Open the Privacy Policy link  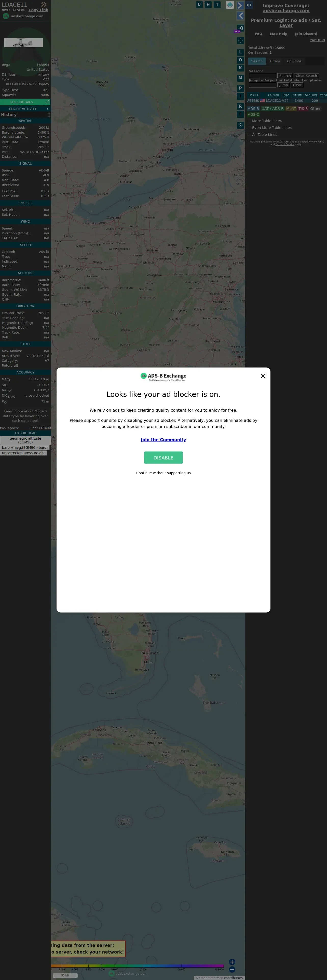click(316, 141)
